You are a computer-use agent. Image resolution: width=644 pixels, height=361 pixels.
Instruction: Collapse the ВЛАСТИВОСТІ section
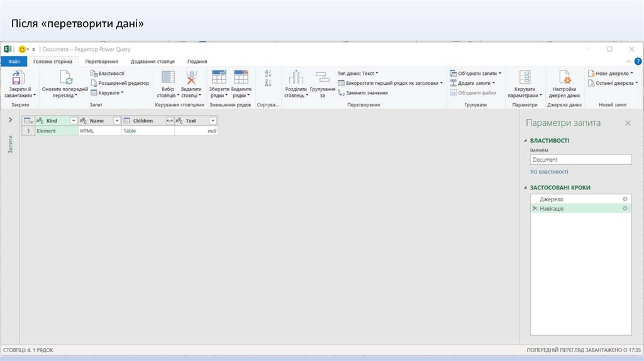[525, 140]
